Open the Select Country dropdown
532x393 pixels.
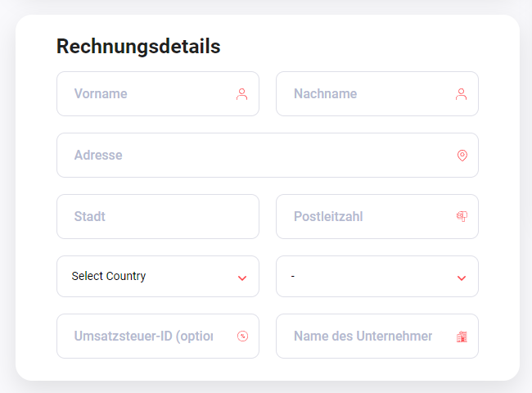point(158,276)
